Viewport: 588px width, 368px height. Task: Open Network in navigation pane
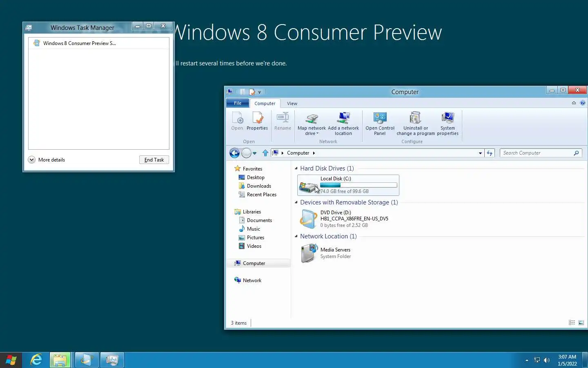click(x=252, y=280)
